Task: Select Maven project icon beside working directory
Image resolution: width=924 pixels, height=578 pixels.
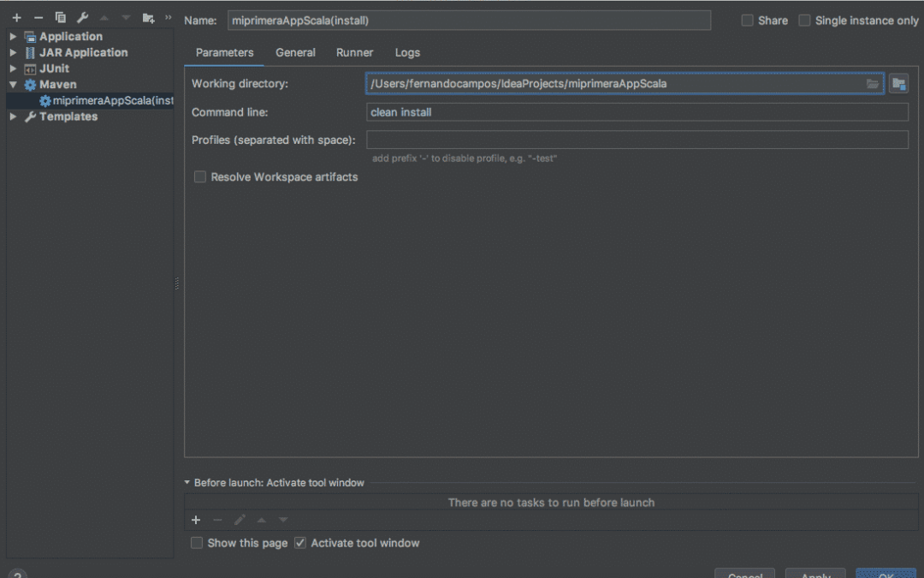Action: click(x=897, y=84)
